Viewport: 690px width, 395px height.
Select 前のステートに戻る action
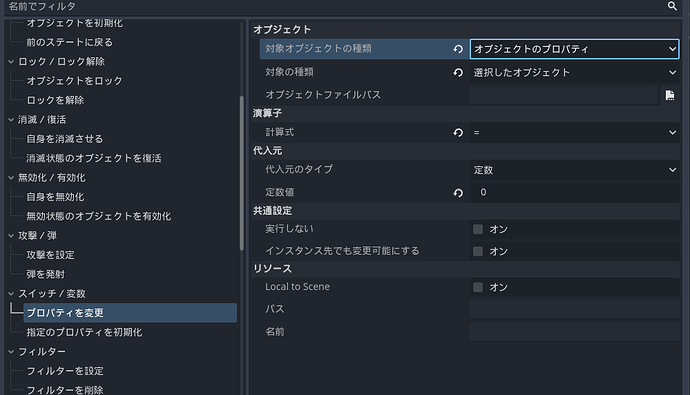70,42
